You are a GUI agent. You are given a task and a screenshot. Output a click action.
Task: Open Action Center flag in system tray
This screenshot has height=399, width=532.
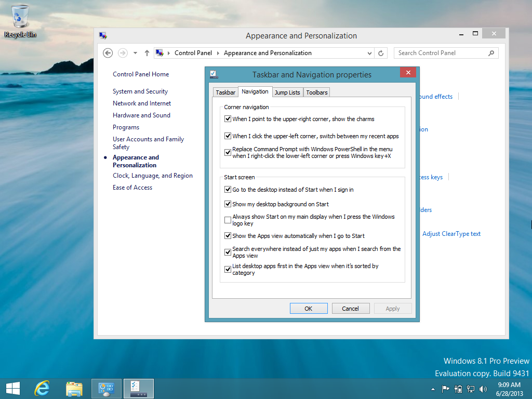click(x=445, y=389)
